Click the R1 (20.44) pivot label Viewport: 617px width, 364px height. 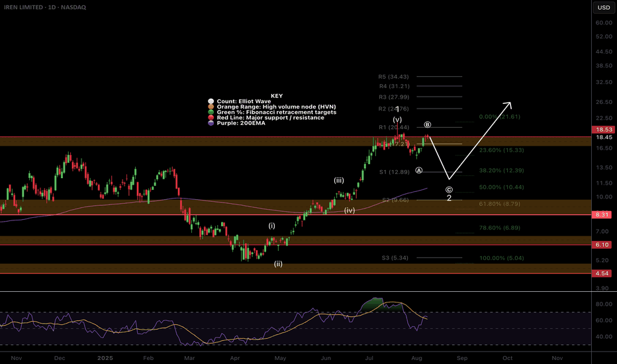[x=394, y=127]
